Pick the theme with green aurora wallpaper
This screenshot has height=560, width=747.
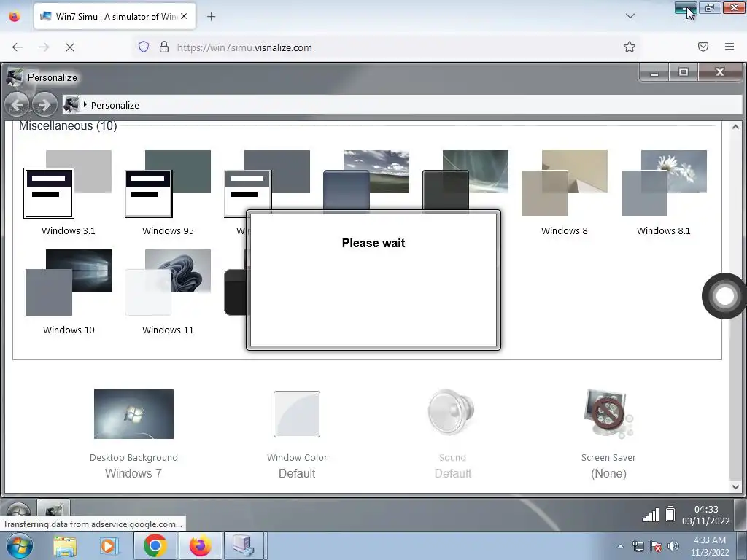pos(465,180)
